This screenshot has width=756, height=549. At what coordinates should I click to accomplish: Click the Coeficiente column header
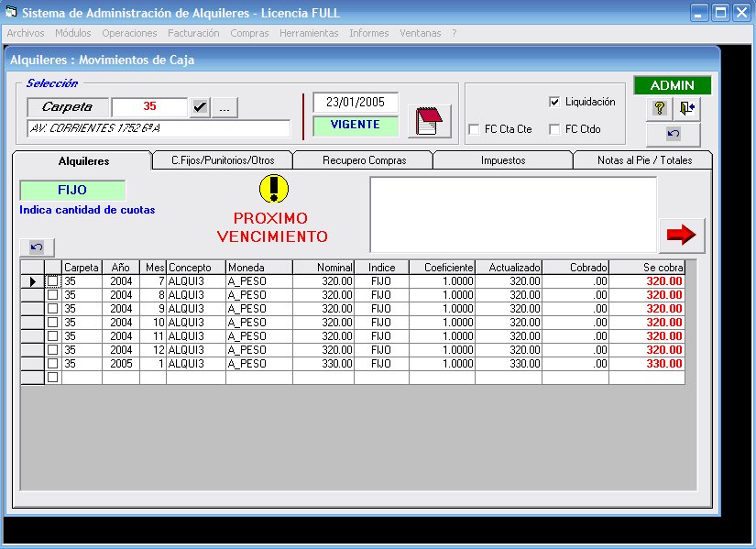point(442,268)
